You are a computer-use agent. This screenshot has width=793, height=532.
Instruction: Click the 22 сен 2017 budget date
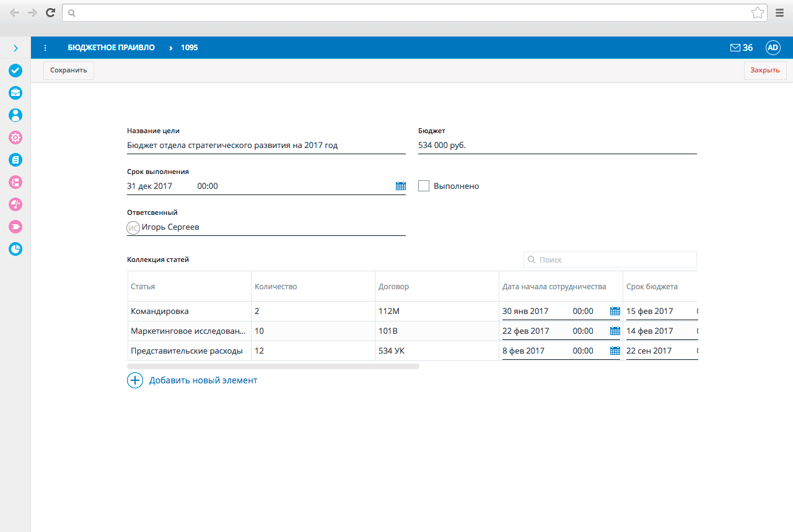[649, 351]
